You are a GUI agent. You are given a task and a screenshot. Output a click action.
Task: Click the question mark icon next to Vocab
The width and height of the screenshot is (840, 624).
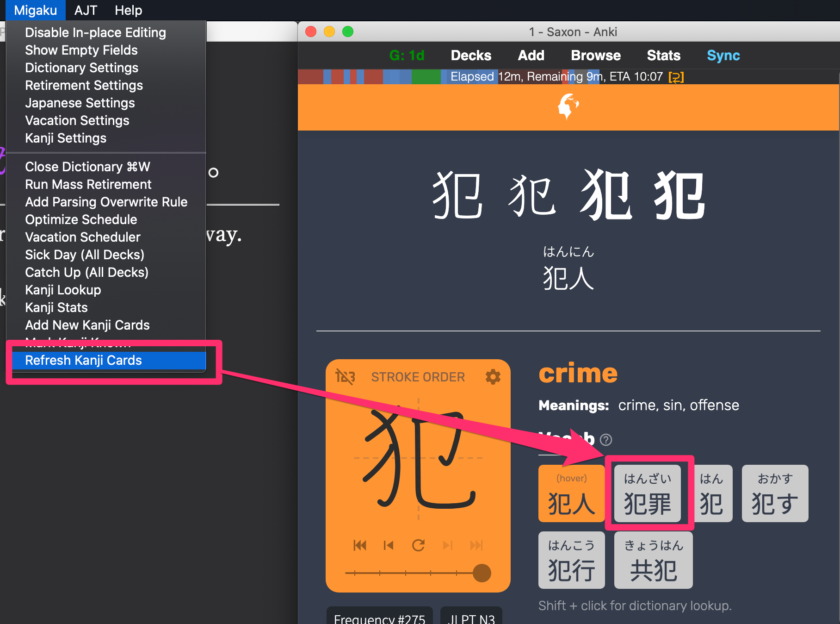click(605, 440)
